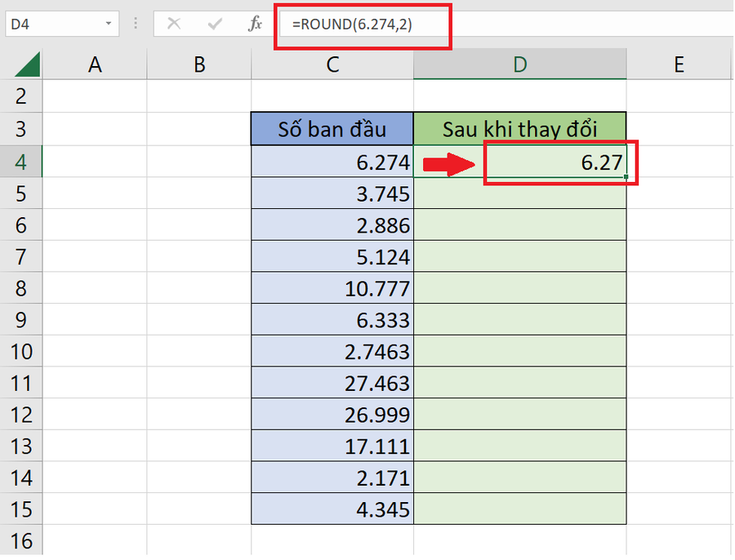The height and width of the screenshot is (560, 735).
Task: Select column C header
Action: (x=332, y=64)
